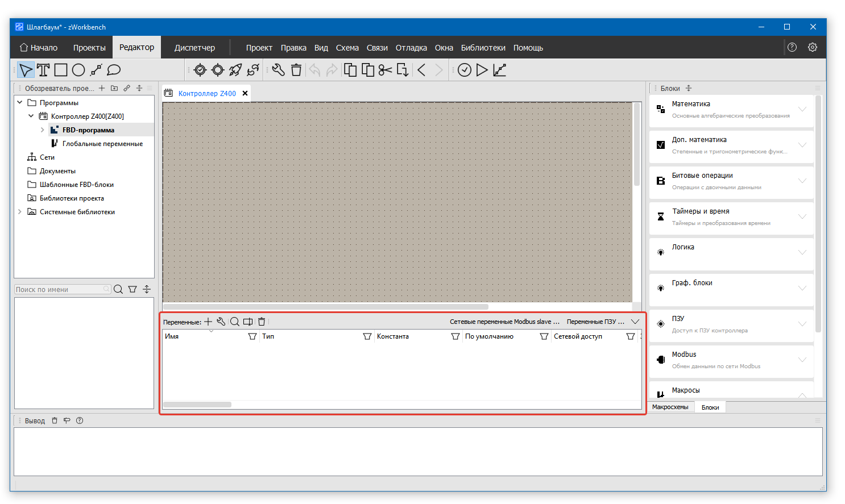Click the Поиск по имени search field
The width and height of the screenshot is (845, 504).
click(x=59, y=289)
